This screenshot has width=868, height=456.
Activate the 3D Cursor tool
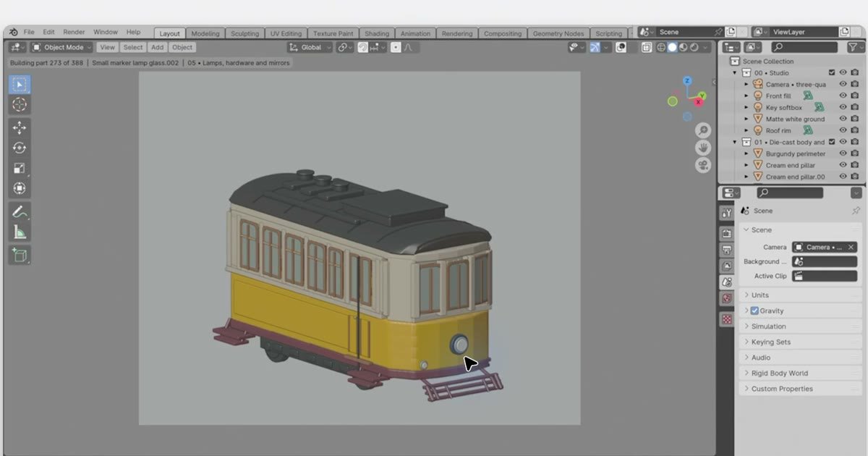(20, 105)
